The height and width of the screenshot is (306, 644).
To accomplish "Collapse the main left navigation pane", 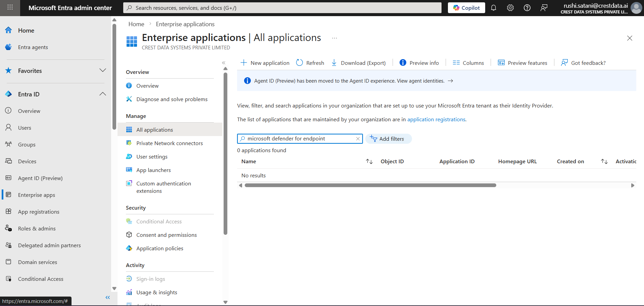I will [108, 298].
